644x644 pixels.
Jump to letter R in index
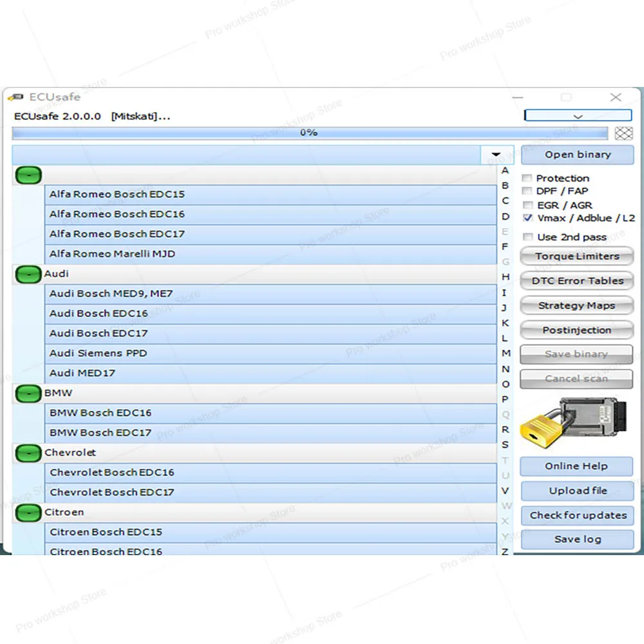pyautogui.click(x=505, y=430)
